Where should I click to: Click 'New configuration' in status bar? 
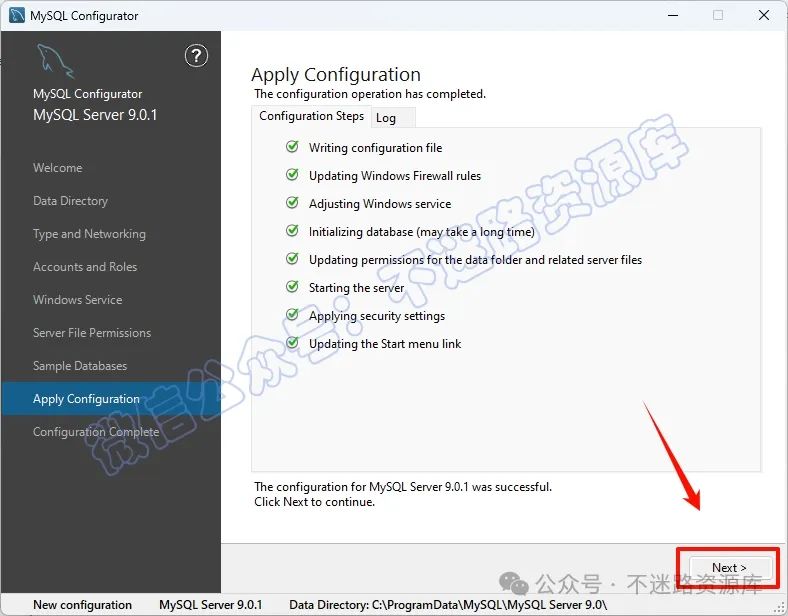82,604
